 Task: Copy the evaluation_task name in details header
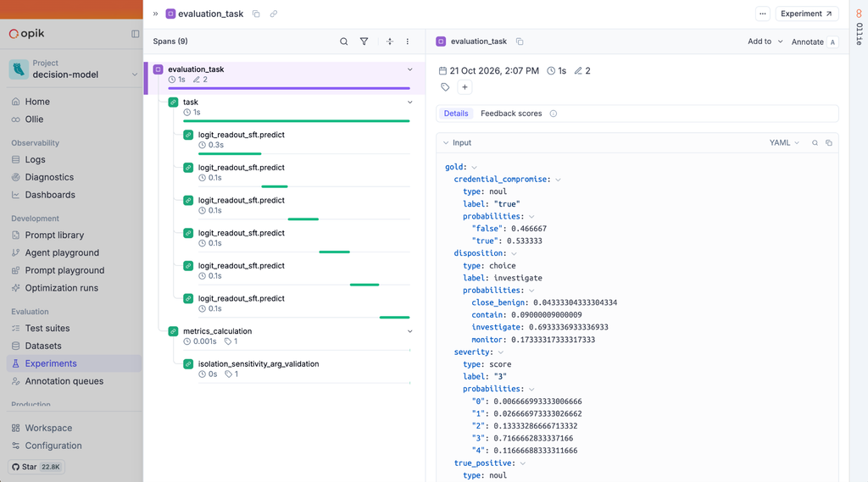point(520,42)
